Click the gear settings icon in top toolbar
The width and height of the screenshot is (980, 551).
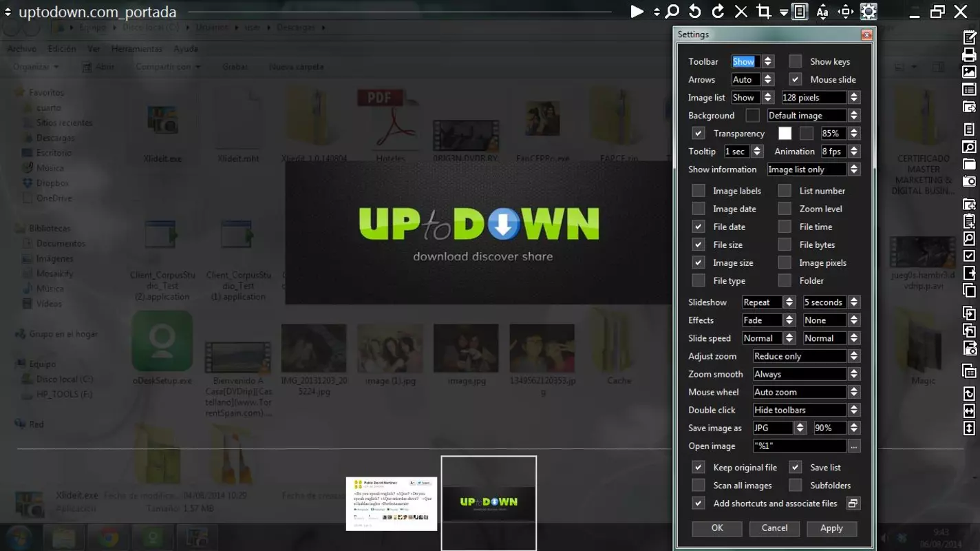point(869,12)
